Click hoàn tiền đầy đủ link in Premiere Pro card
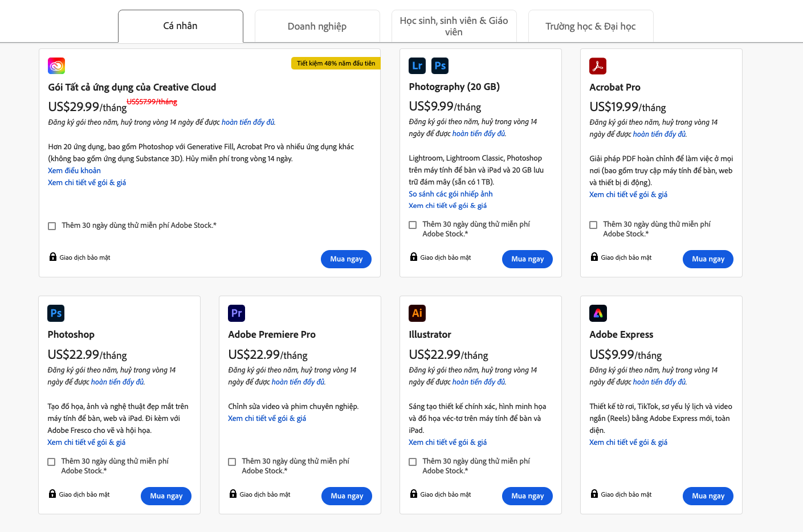 [299, 382]
